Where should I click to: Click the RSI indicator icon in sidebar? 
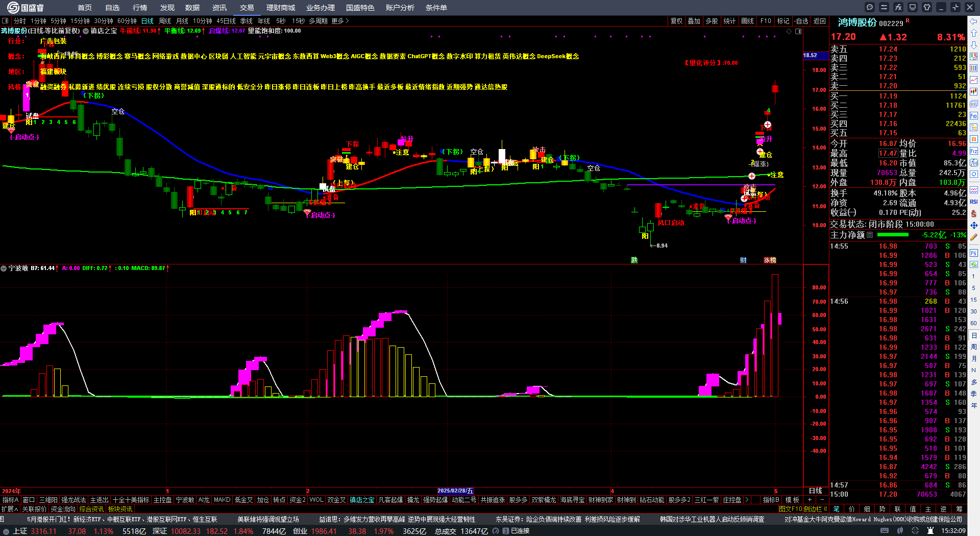[x=974, y=202]
